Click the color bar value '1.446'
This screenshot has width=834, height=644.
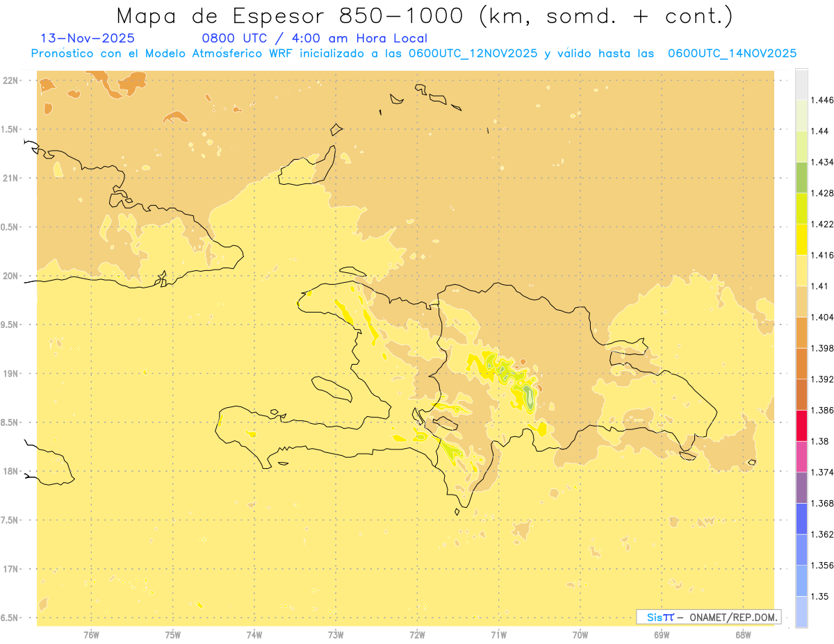tap(822, 100)
